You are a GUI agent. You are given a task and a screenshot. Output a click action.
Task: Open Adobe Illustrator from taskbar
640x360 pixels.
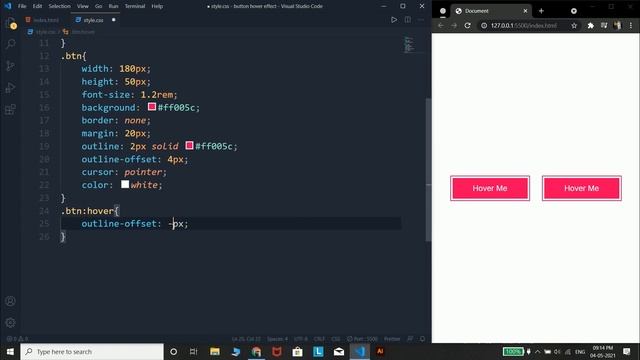[x=380, y=351]
